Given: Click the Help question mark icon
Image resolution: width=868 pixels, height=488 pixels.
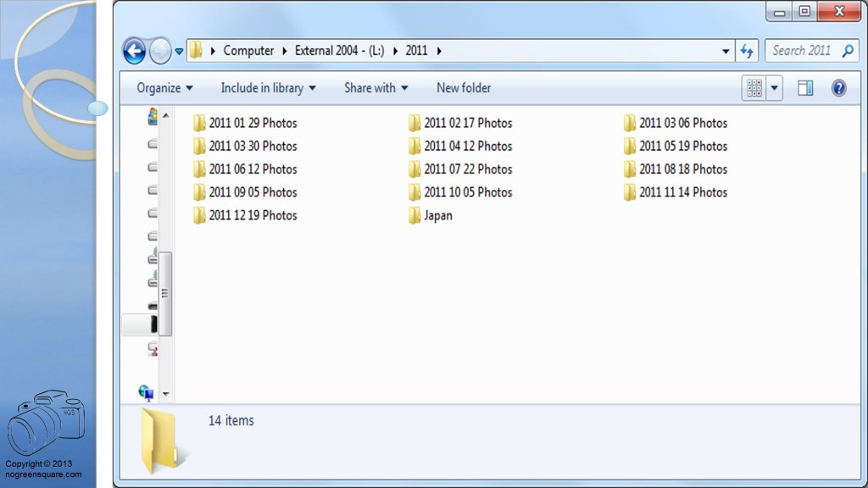Looking at the screenshot, I should (x=838, y=88).
